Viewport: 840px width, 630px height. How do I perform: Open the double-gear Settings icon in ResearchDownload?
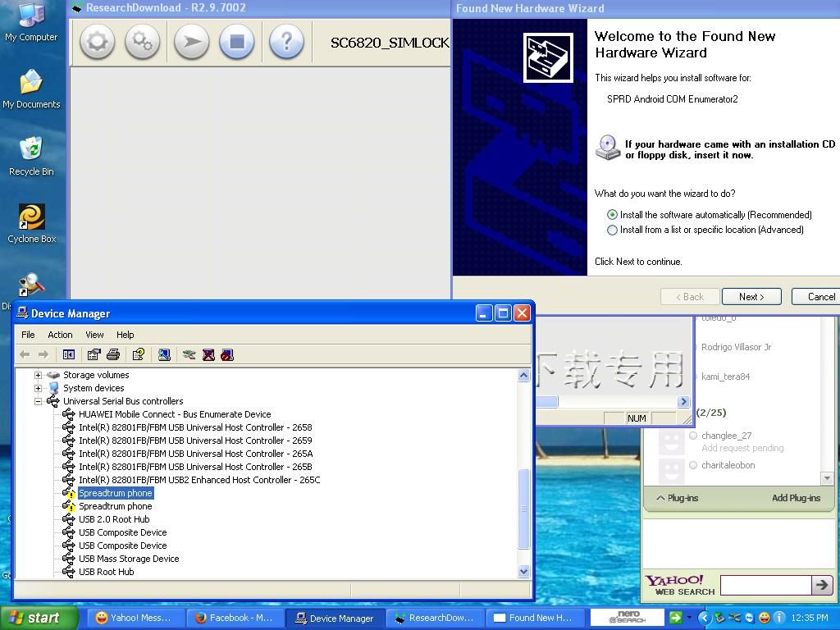point(142,42)
